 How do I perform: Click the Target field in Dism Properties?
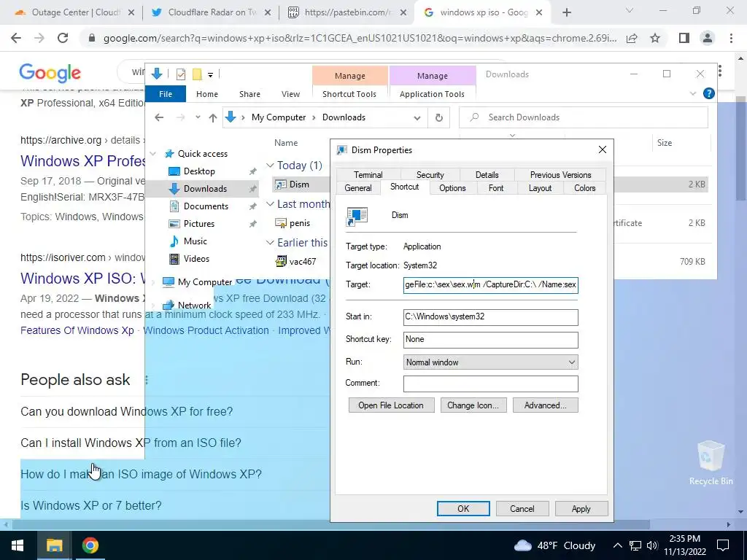(491, 285)
